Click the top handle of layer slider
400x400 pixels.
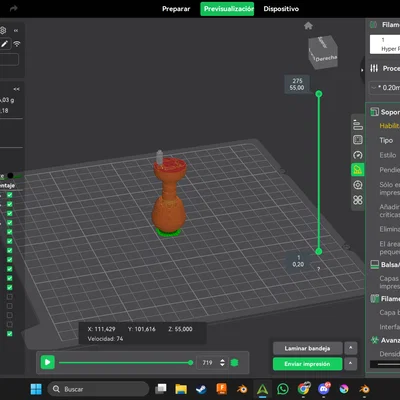(x=319, y=94)
